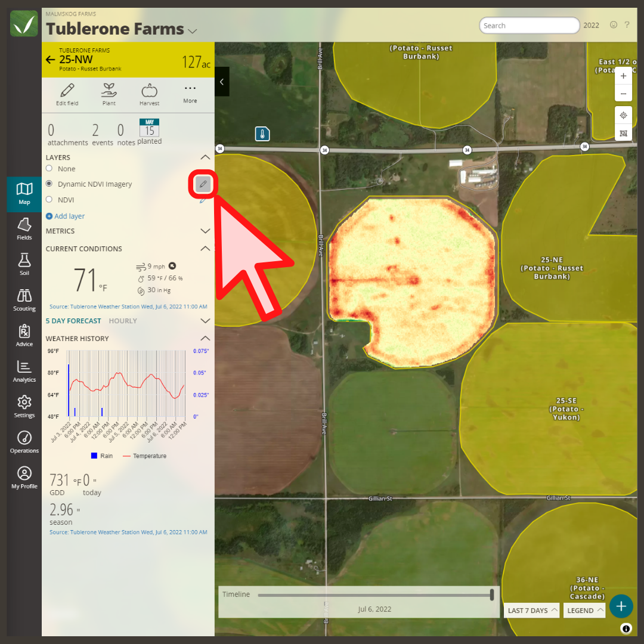Image resolution: width=644 pixels, height=644 pixels.
Task: Open My Profile in sidebar
Action: click(x=24, y=478)
